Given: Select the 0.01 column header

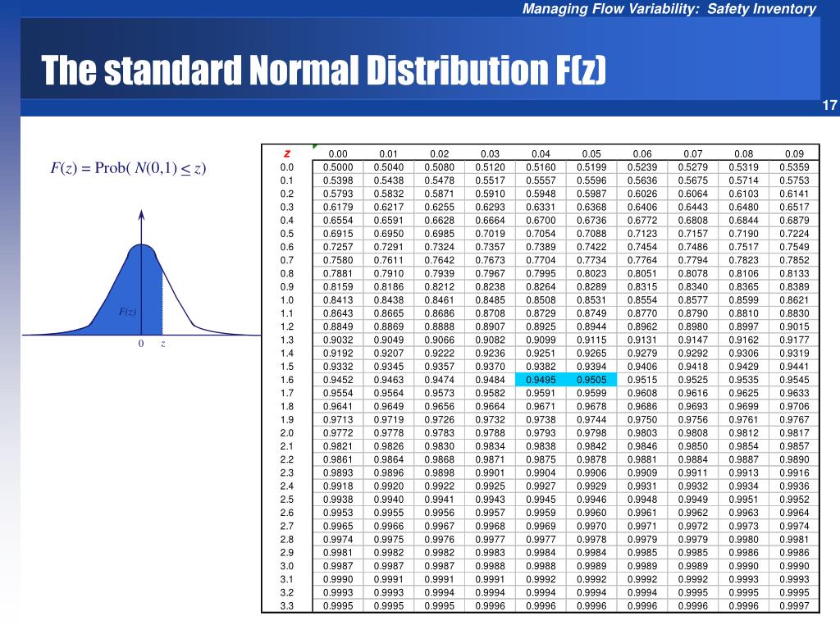Looking at the screenshot, I should (x=388, y=153).
